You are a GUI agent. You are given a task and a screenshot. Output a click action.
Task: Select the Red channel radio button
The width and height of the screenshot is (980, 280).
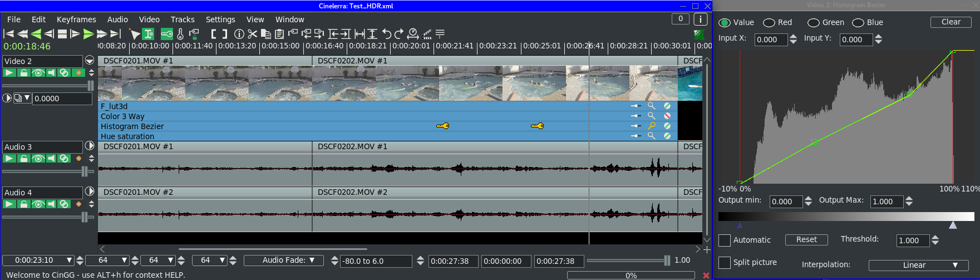pos(769,23)
